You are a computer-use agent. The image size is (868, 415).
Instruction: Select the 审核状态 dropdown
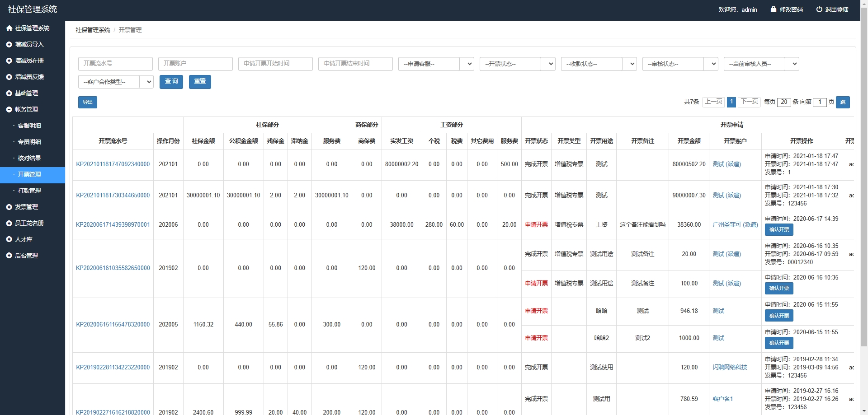(x=679, y=64)
